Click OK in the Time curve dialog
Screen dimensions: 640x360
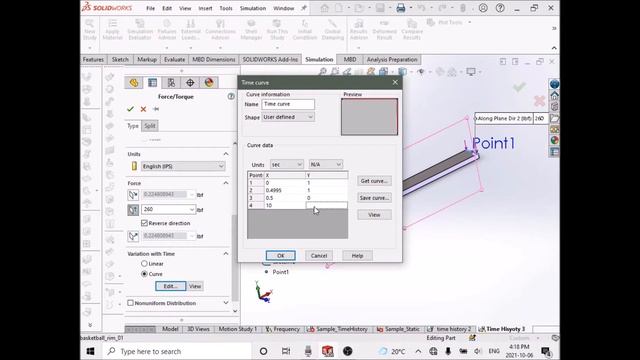[280, 256]
